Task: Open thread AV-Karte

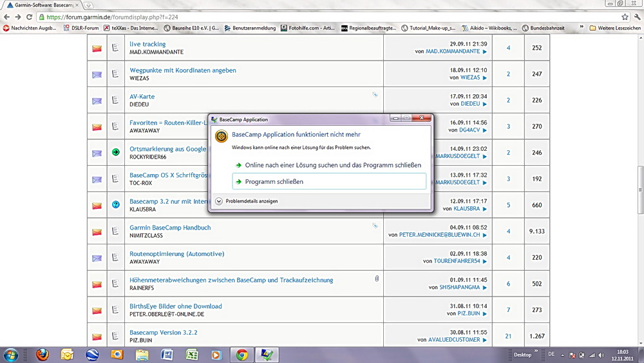Action: [142, 97]
